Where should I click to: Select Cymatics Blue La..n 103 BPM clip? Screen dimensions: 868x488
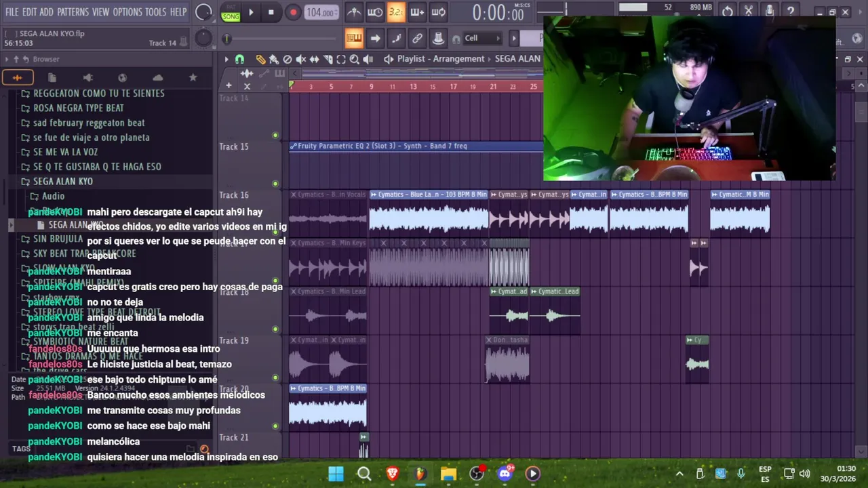coord(429,213)
